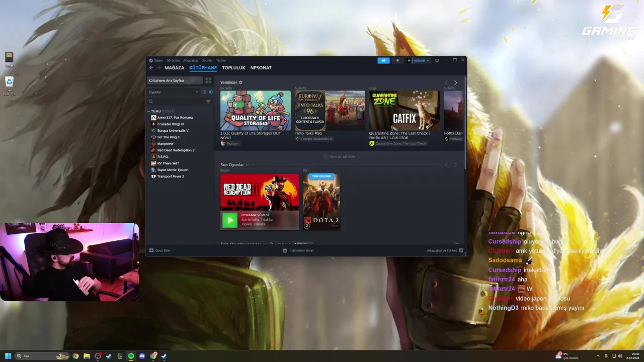This screenshot has width=644, height=362.
Task: Toggle the ready-to-play filter icon
Action: (x=211, y=92)
